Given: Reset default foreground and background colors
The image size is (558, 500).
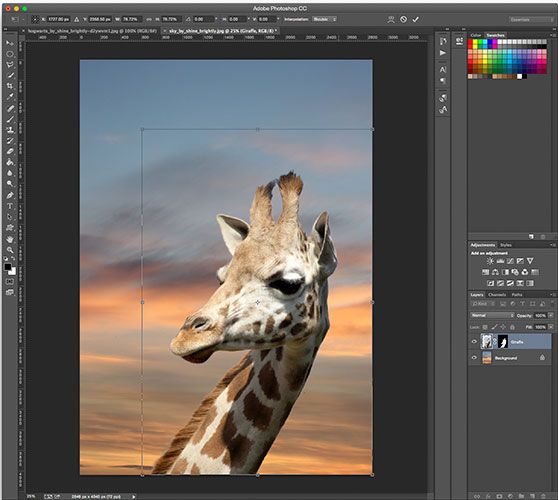Looking at the screenshot, I should [x=6, y=259].
